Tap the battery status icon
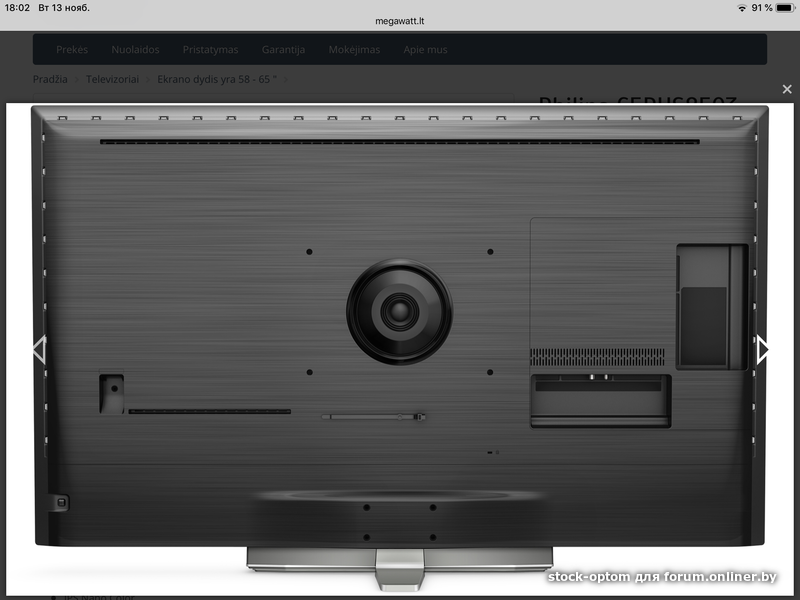 tap(785, 8)
